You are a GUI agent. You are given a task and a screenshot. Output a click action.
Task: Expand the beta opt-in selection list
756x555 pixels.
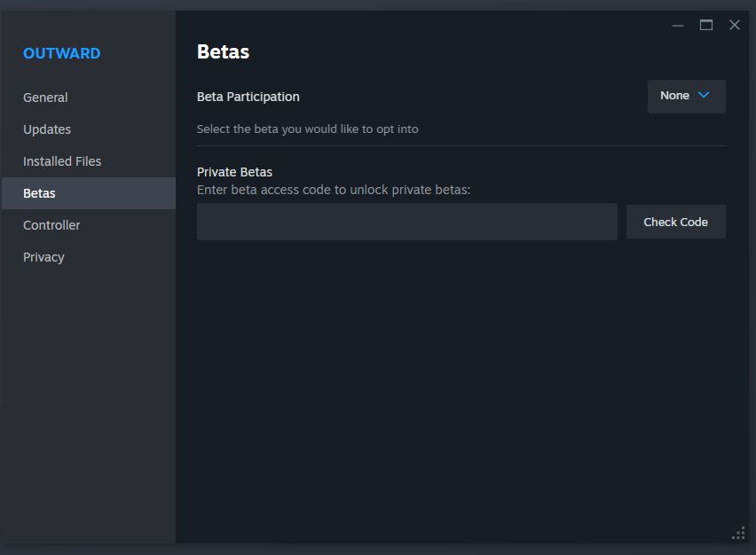(685, 96)
